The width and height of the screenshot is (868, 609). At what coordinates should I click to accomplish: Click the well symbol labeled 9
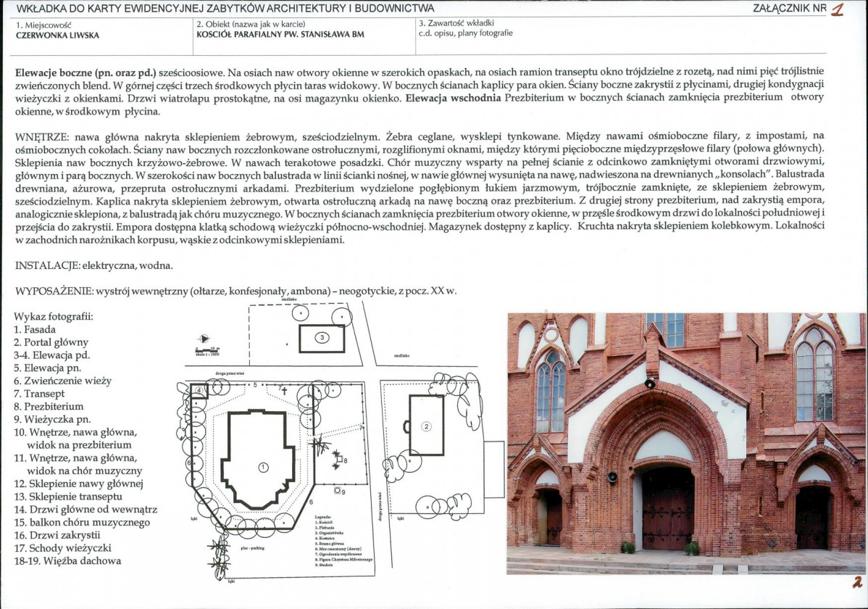pyautogui.click(x=337, y=490)
